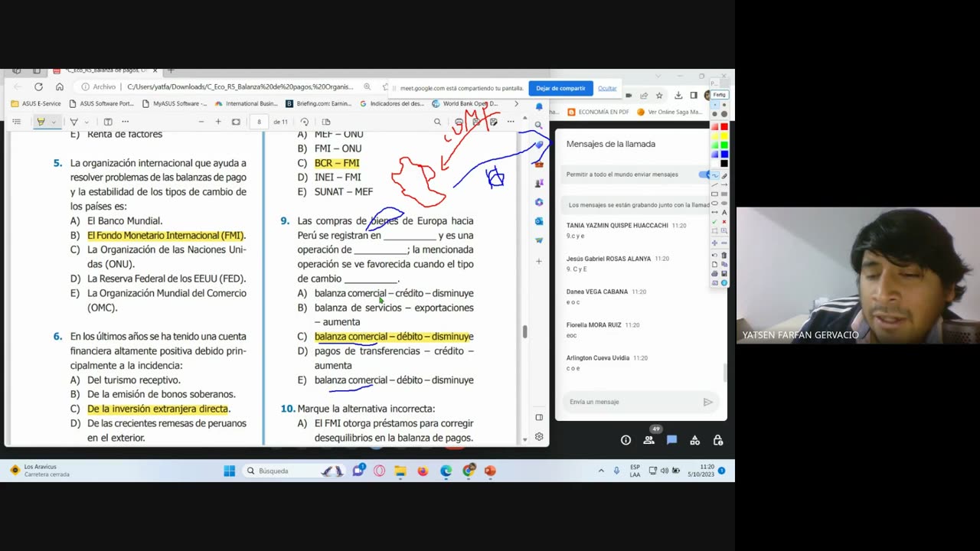This screenshot has height=551, width=980.
Task: Toggle Meet chat panel
Action: click(671, 440)
